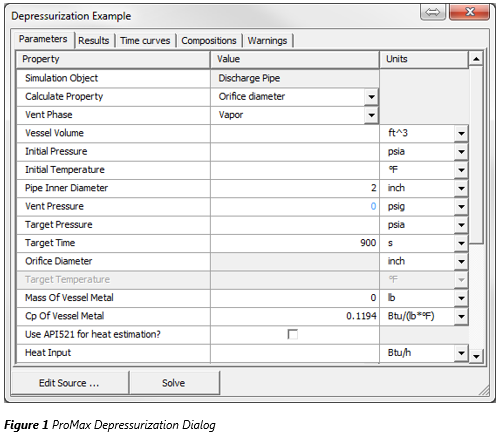Click the scrollbar down arrow

coord(476,356)
